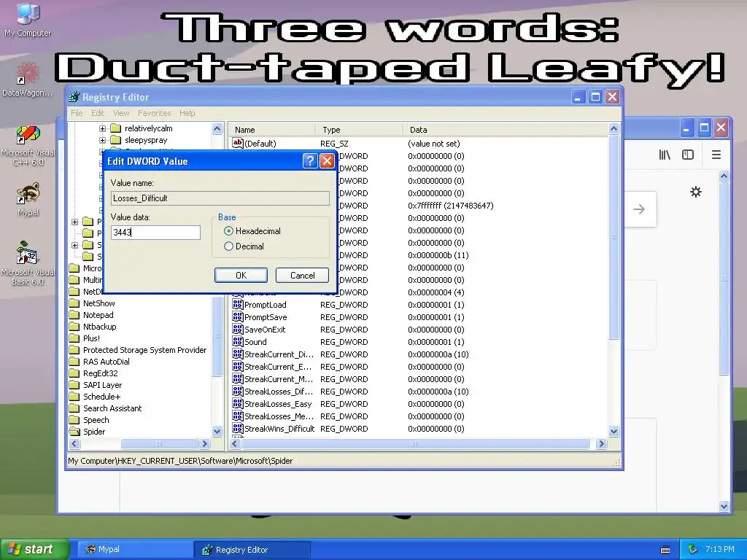Click the help question mark in Edit DWORD dialog

(x=309, y=161)
